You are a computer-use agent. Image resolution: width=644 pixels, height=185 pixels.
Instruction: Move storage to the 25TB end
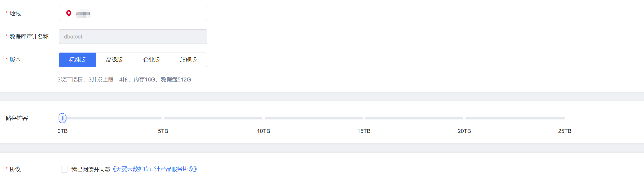click(564, 118)
